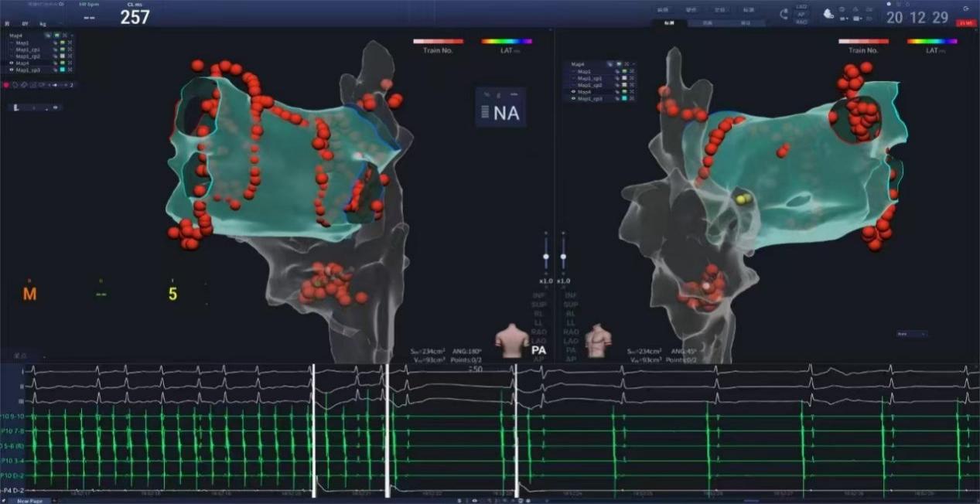
Task: Switch to the New Page tab
Action: pyautogui.click(x=30, y=501)
